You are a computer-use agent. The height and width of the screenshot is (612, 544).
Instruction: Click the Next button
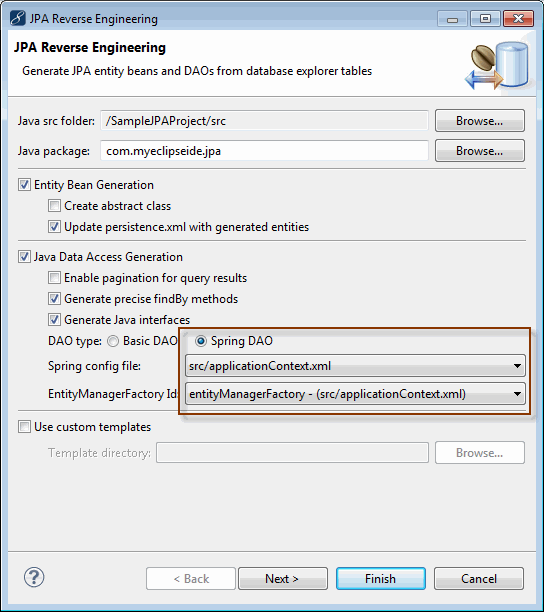pyautogui.click(x=283, y=578)
